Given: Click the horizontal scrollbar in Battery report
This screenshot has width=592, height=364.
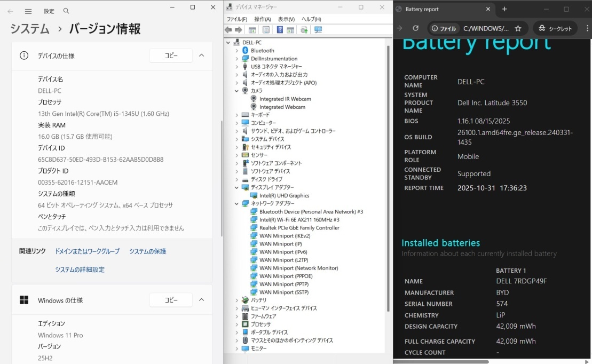Looking at the screenshot, I should point(443,361).
